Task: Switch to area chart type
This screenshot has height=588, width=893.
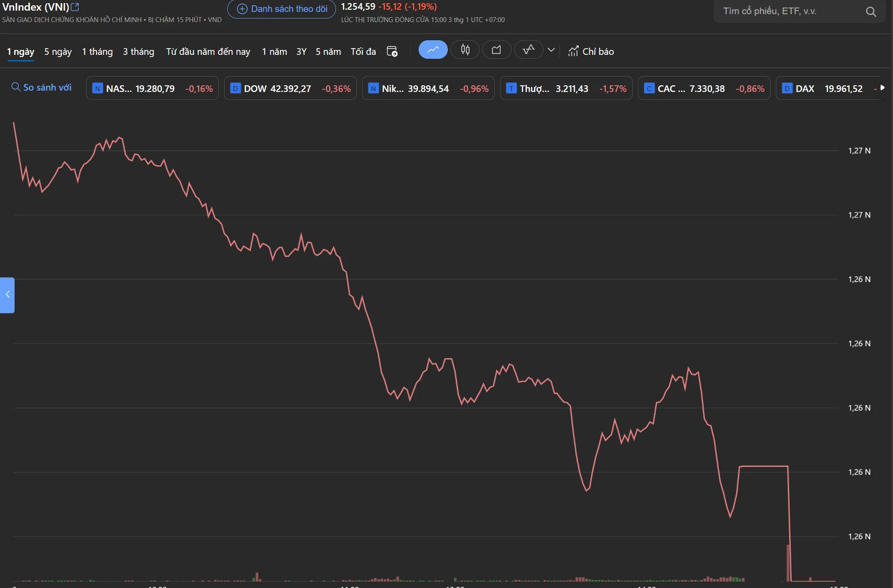Action: [497, 50]
